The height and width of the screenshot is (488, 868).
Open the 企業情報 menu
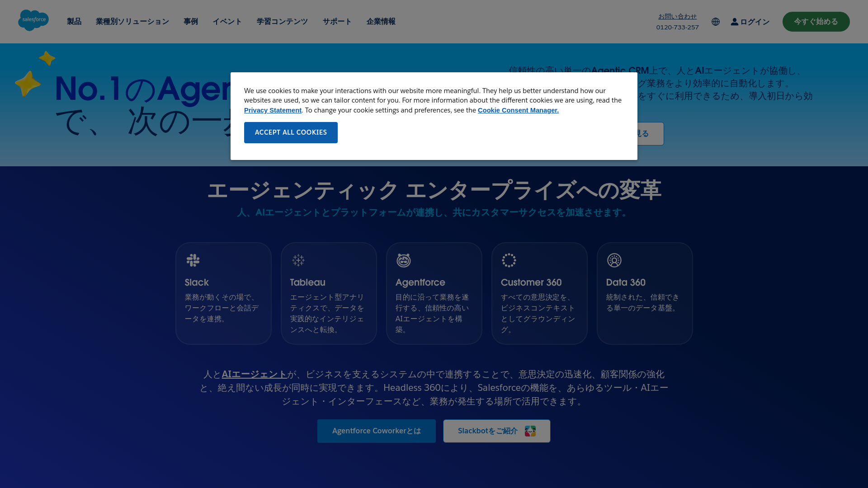(381, 22)
